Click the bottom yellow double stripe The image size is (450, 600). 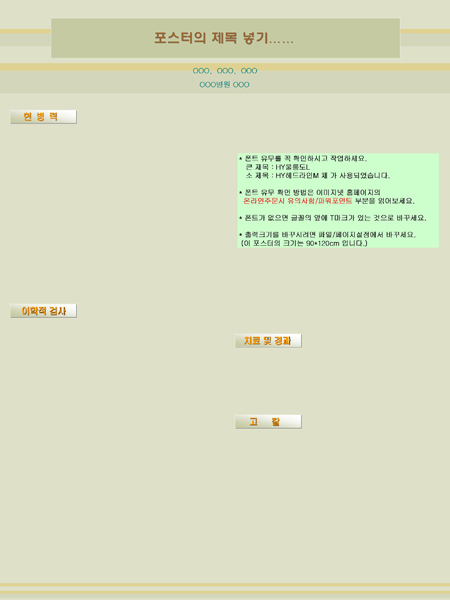tap(225, 589)
